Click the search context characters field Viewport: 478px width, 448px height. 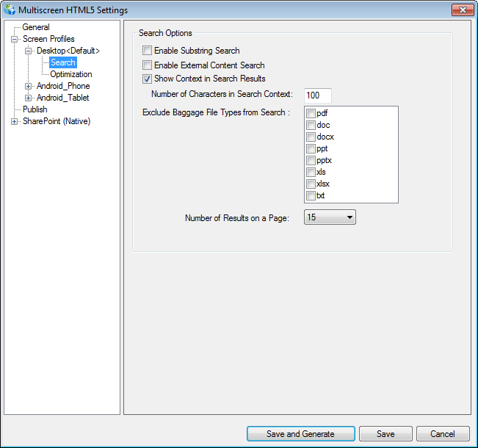click(x=317, y=95)
